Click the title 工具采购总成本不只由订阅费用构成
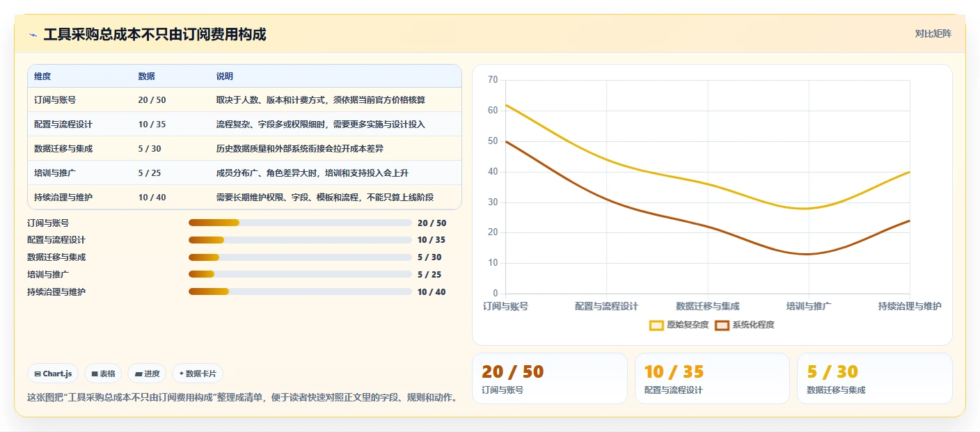The height and width of the screenshot is (432, 980). click(x=155, y=34)
